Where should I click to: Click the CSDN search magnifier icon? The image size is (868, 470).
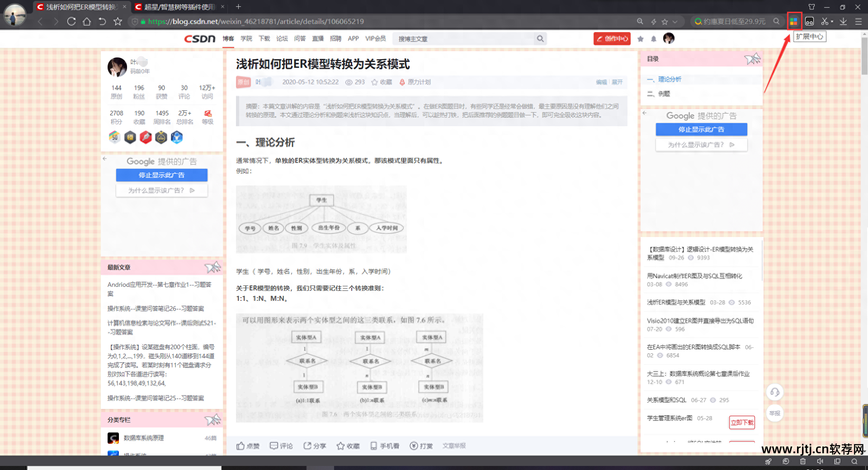coord(540,39)
